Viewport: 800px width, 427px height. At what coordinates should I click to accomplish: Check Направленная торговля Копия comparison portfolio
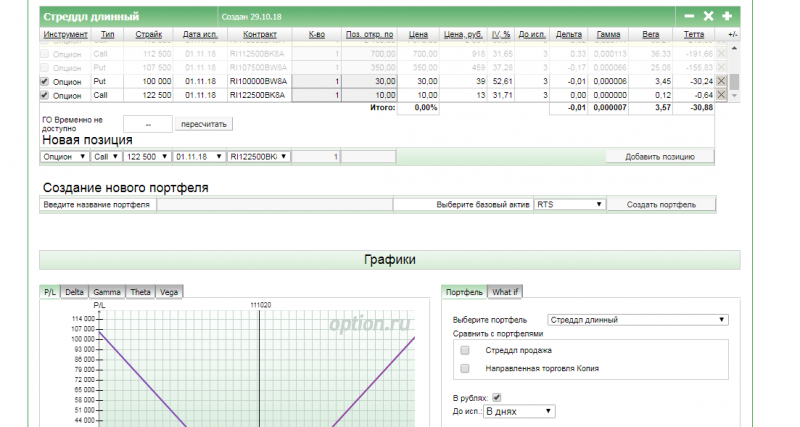[x=465, y=368]
